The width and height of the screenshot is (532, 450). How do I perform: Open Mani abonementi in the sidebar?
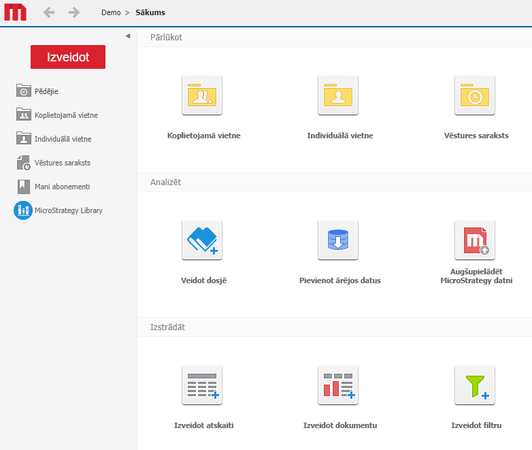[x=53, y=186]
